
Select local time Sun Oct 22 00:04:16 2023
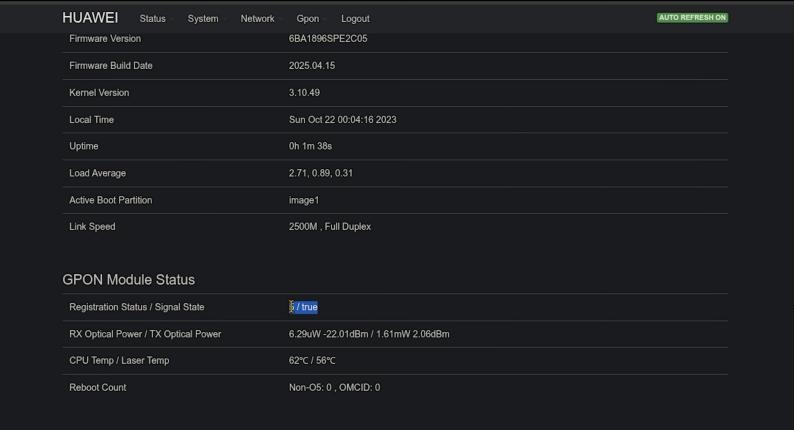point(343,120)
